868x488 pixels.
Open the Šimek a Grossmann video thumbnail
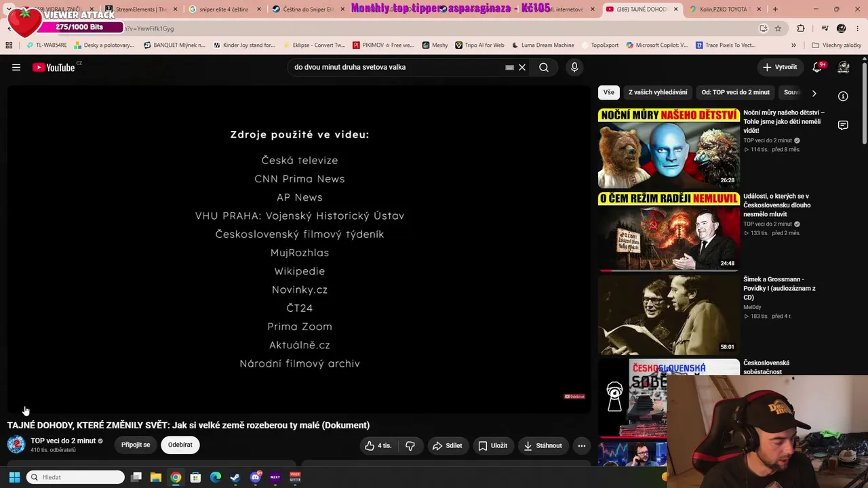[x=669, y=315]
